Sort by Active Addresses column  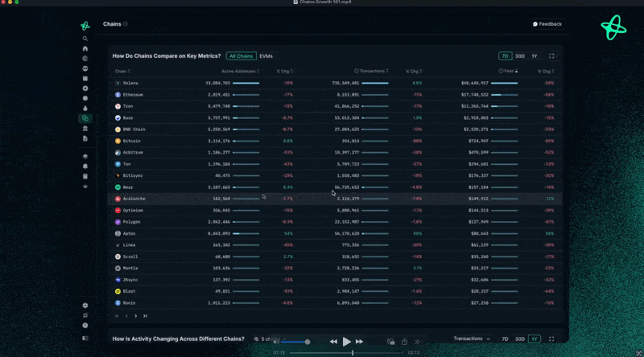pos(240,71)
